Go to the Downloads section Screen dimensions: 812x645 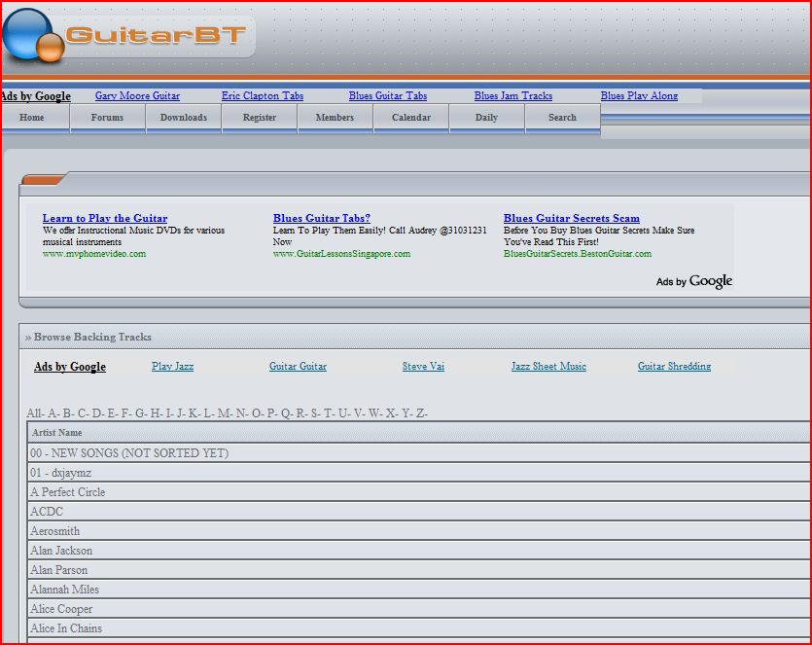tap(184, 118)
